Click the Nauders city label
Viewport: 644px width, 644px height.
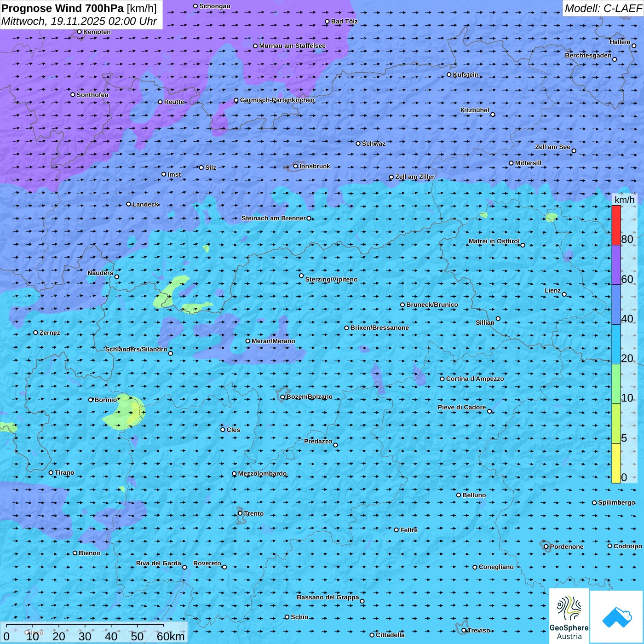100,273
